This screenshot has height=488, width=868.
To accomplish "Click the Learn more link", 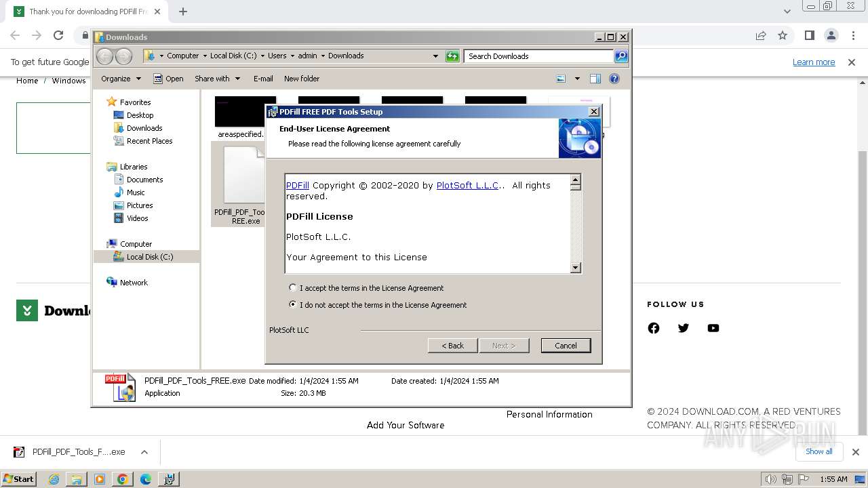I will [814, 62].
